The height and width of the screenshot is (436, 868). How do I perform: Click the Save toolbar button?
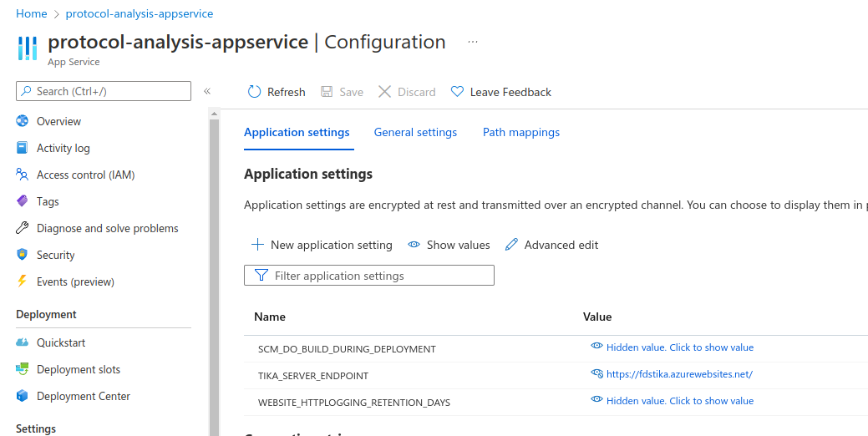(343, 92)
